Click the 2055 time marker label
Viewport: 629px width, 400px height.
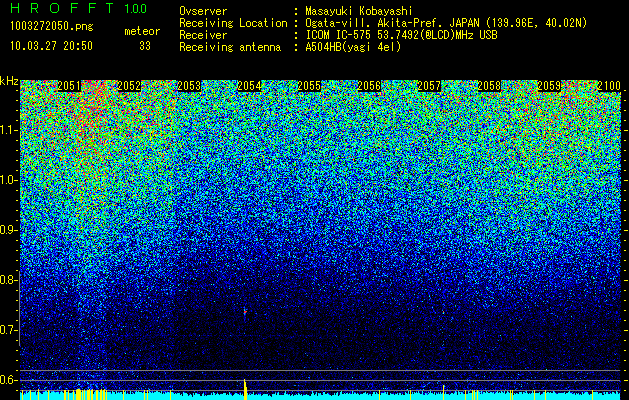point(309,86)
